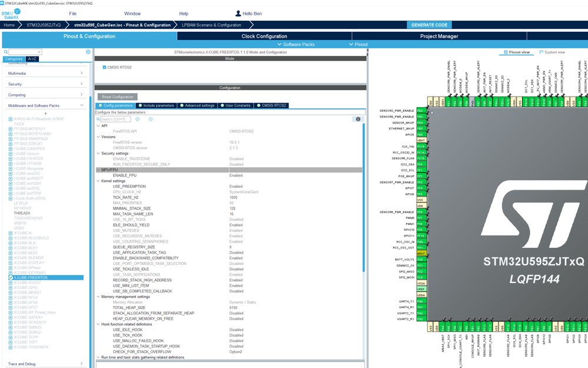The height and width of the screenshot is (368, 588).
Task: Click the previous search result arrow icon
Action: 138,119
